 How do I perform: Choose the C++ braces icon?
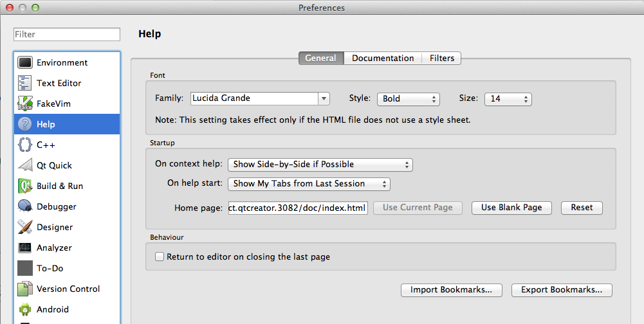[x=25, y=145]
